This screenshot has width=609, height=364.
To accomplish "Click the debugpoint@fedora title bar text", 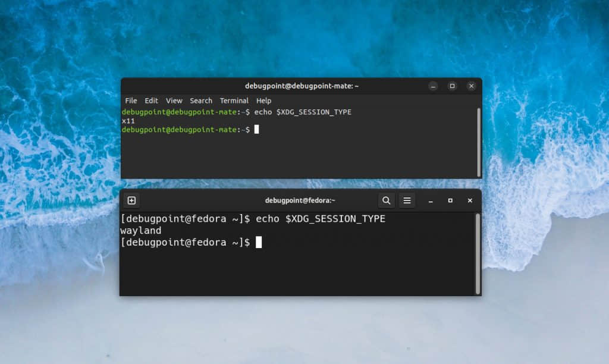I will tap(300, 200).
